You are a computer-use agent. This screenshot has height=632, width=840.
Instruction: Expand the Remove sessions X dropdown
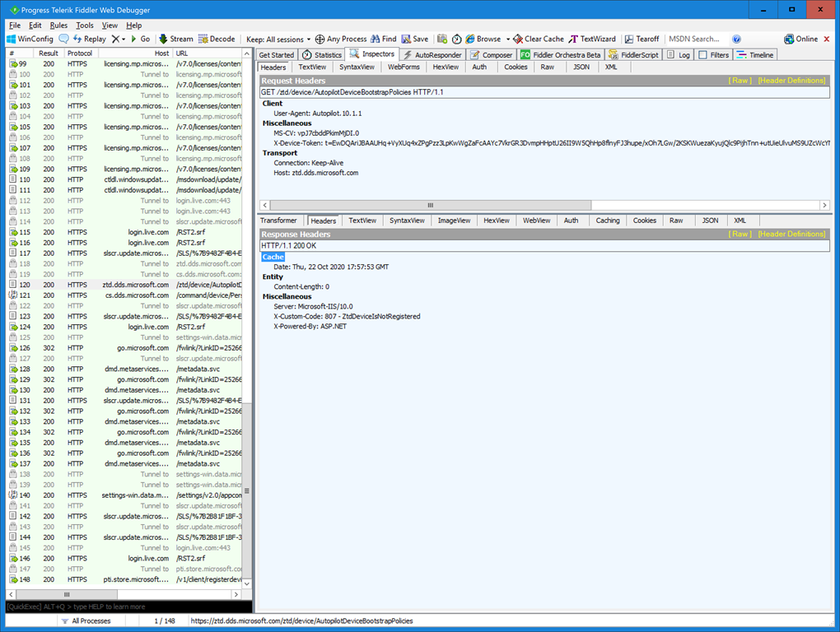click(x=124, y=39)
